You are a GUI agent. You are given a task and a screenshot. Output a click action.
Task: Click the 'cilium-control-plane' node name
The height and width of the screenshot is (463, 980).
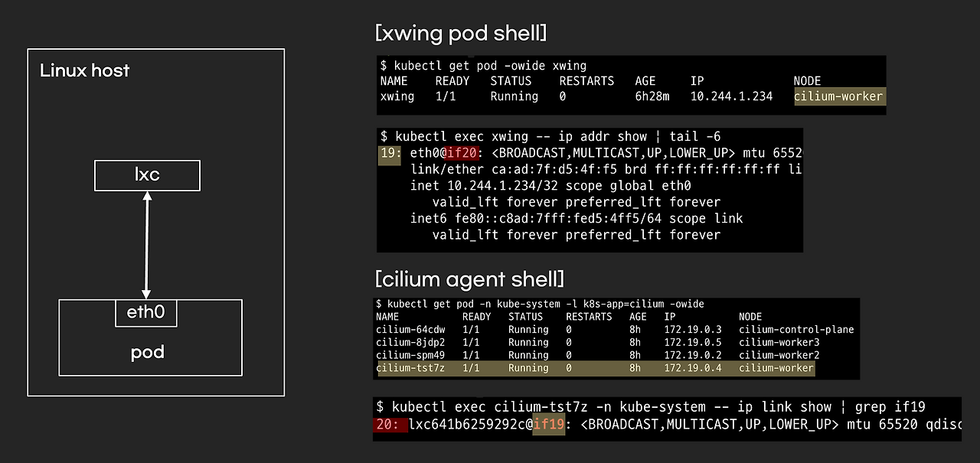[x=796, y=330]
